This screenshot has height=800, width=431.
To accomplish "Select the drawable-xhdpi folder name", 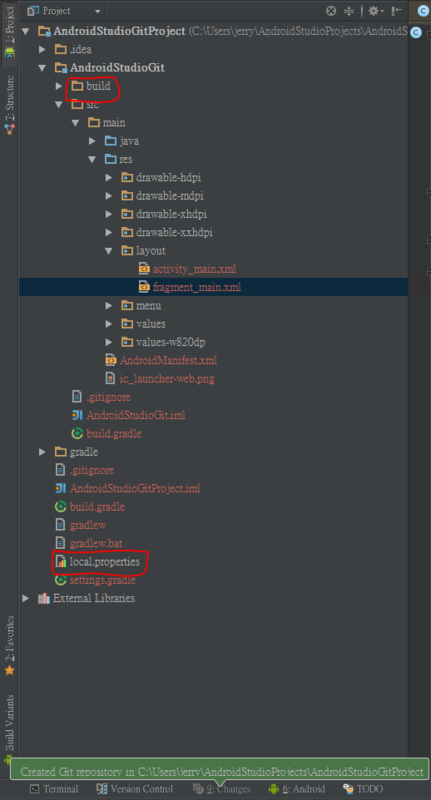I will 171,214.
